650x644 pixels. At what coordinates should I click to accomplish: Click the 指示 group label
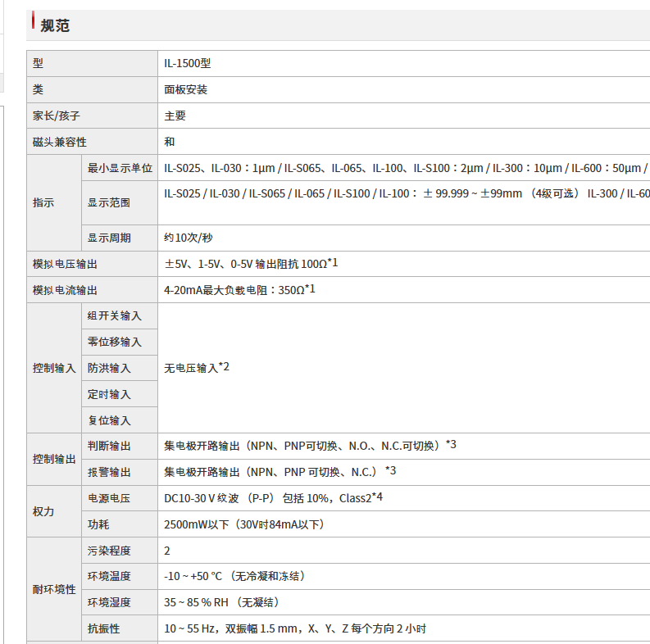[43, 202]
